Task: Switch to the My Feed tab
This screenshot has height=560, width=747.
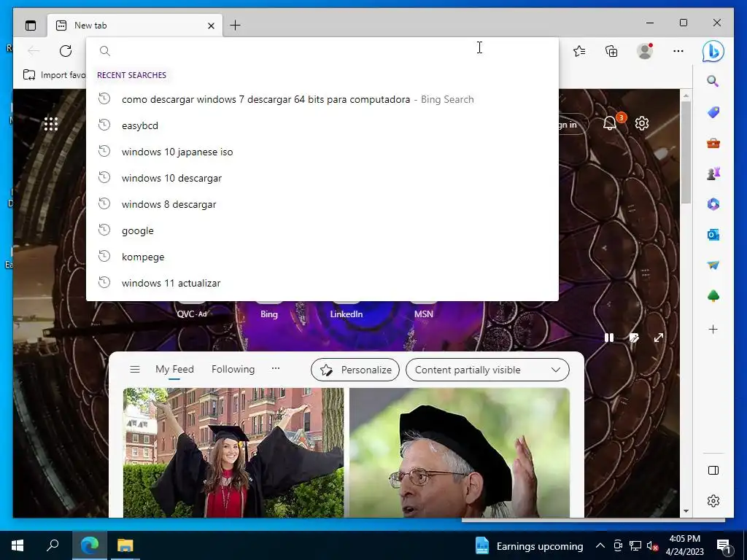Action: pos(174,370)
